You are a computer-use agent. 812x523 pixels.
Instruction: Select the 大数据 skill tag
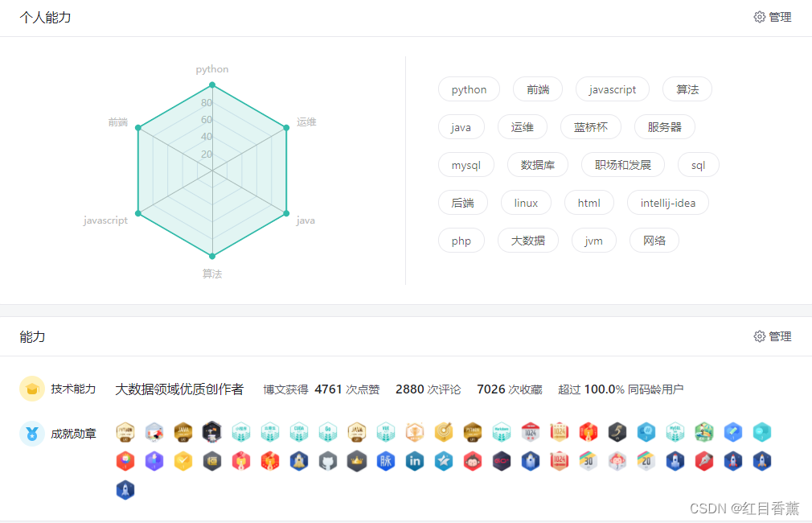click(x=528, y=240)
